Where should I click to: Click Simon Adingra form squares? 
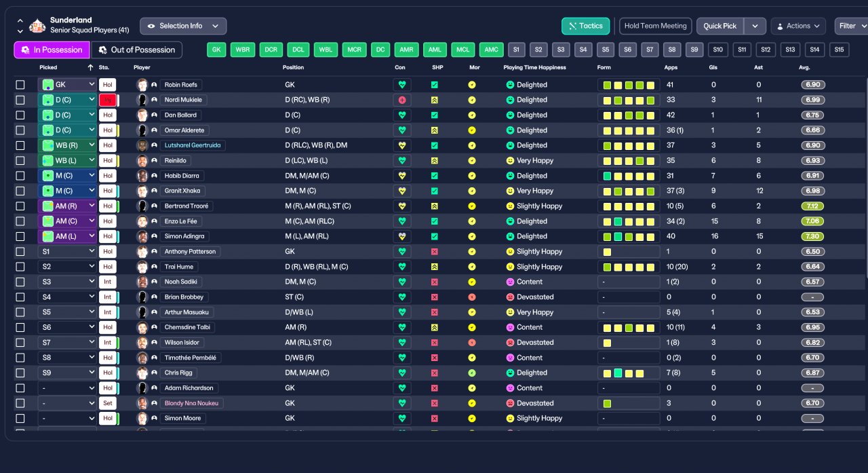tap(629, 236)
